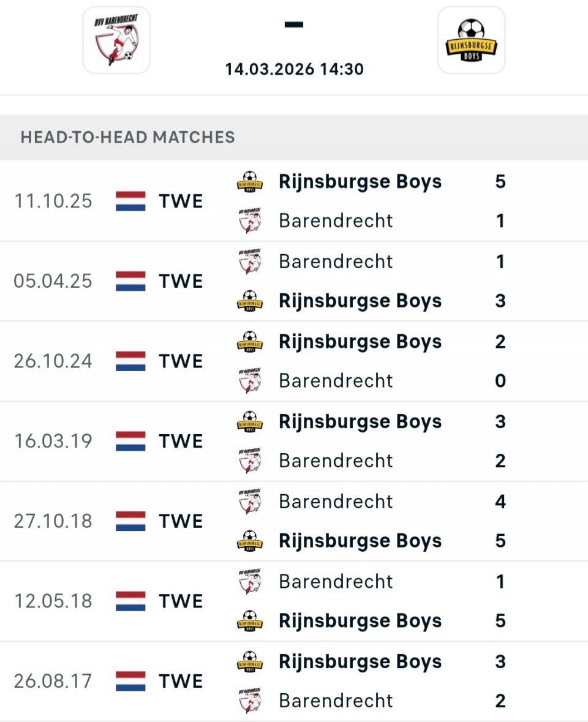This screenshot has width=588, height=722.
Task: Click the BVV Barendrecht logo in header
Action: click(x=116, y=40)
